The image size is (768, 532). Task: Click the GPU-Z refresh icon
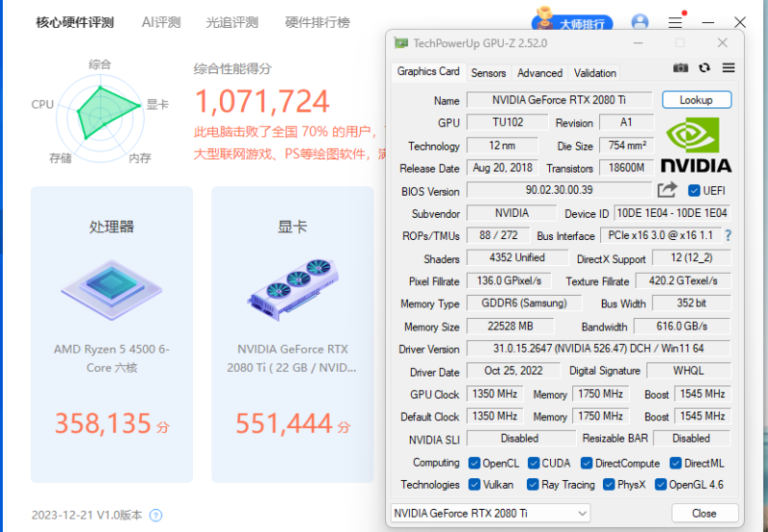click(705, 68)
